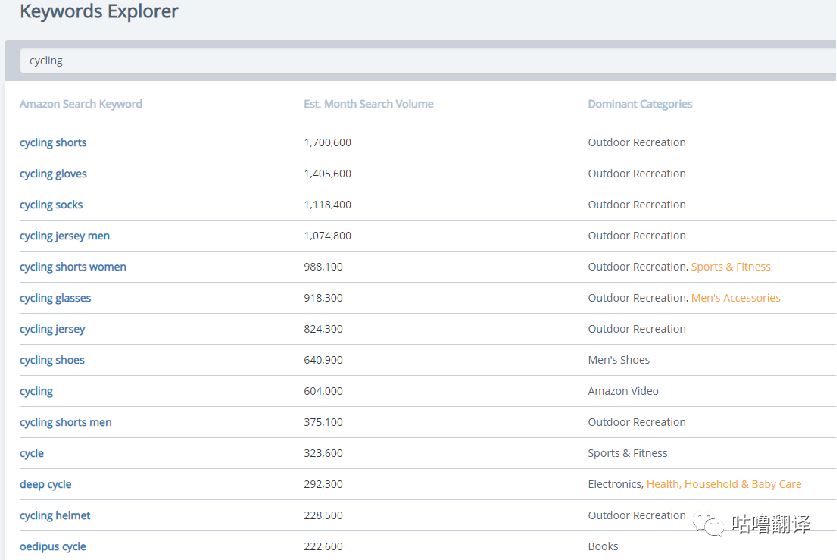
Task: Open the 'cycling shorts men' keyword link
Action: point(66,422)
